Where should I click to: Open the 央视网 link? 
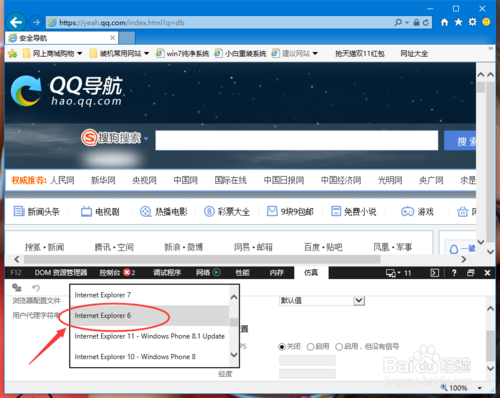144,180
